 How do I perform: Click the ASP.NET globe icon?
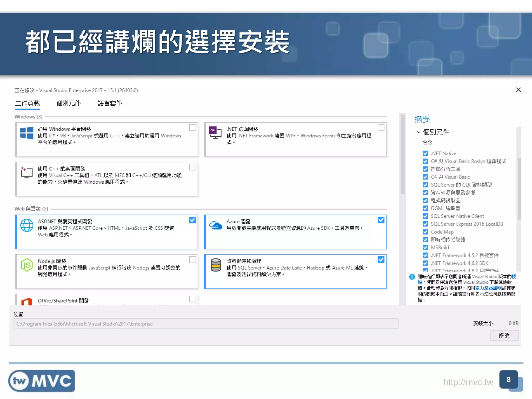coord(27,225)
